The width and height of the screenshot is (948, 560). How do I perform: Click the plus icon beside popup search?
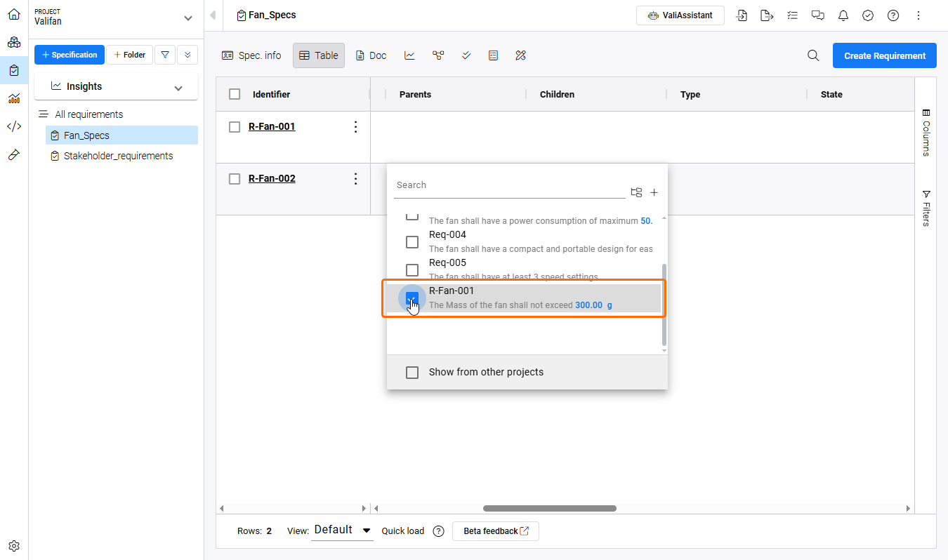click(x=654, y=192)
